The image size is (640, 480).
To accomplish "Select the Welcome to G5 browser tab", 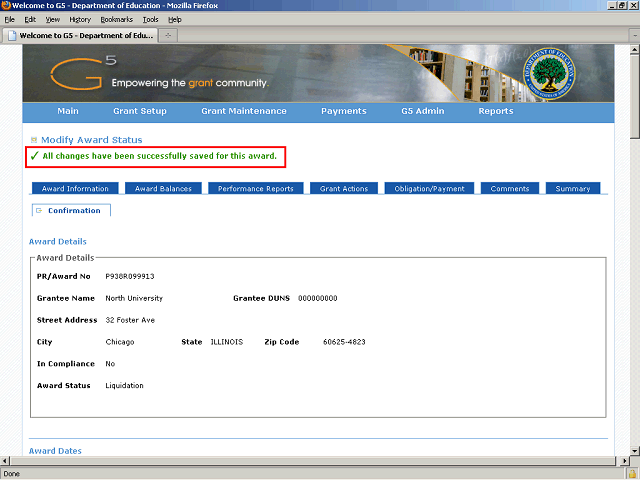I will point(80,36).
